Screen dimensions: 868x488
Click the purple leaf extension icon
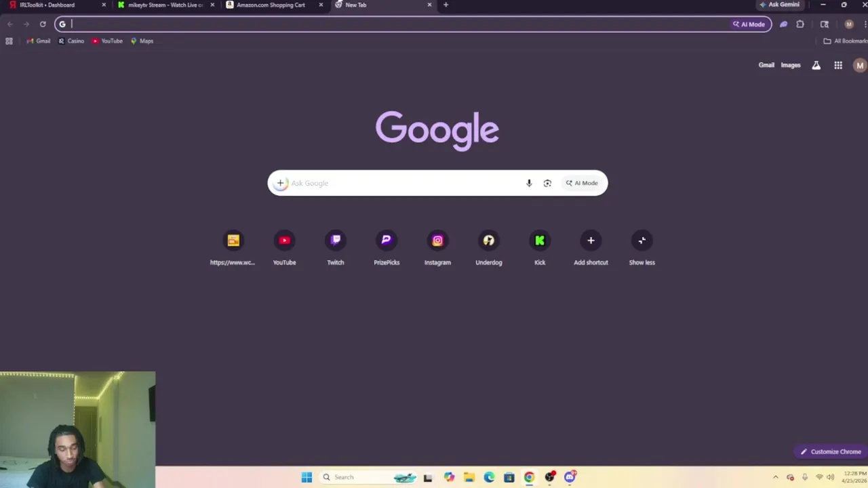click(x=783, y=24)
